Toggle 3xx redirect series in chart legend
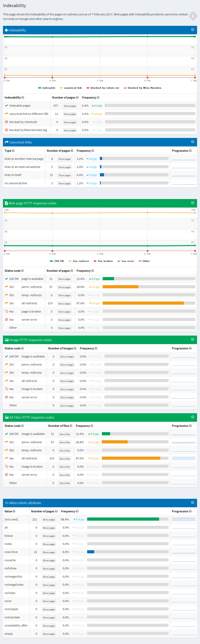The width and height of the screenshot is (200, 644). coord(78,261)
